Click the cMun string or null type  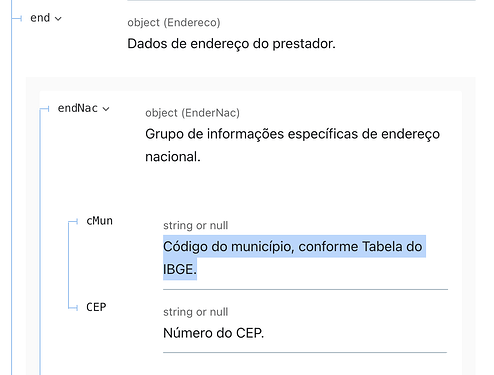coord(196,225)
